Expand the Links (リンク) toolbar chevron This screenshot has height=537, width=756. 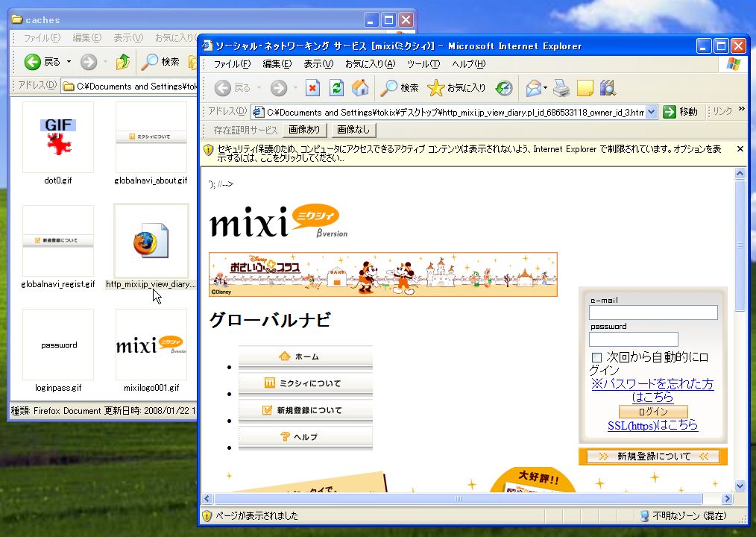[x=742, y=109]
